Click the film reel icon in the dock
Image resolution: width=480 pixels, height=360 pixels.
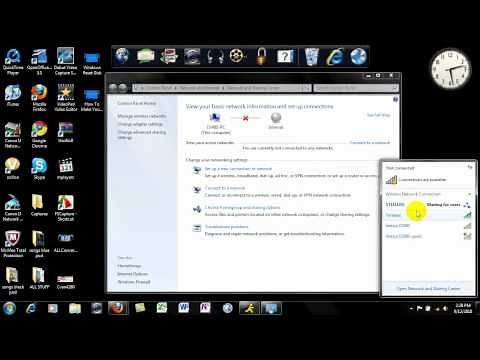[x=238, y=56]
